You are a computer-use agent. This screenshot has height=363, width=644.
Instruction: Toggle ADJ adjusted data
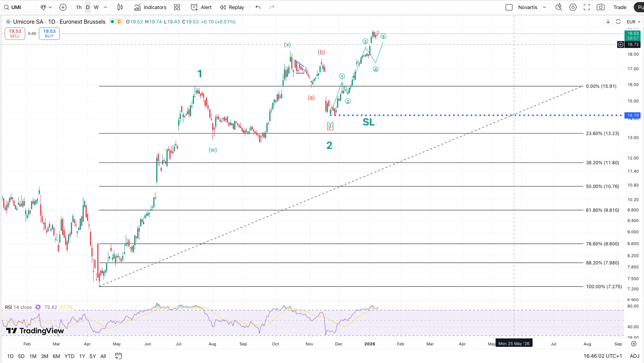point(634,356)
